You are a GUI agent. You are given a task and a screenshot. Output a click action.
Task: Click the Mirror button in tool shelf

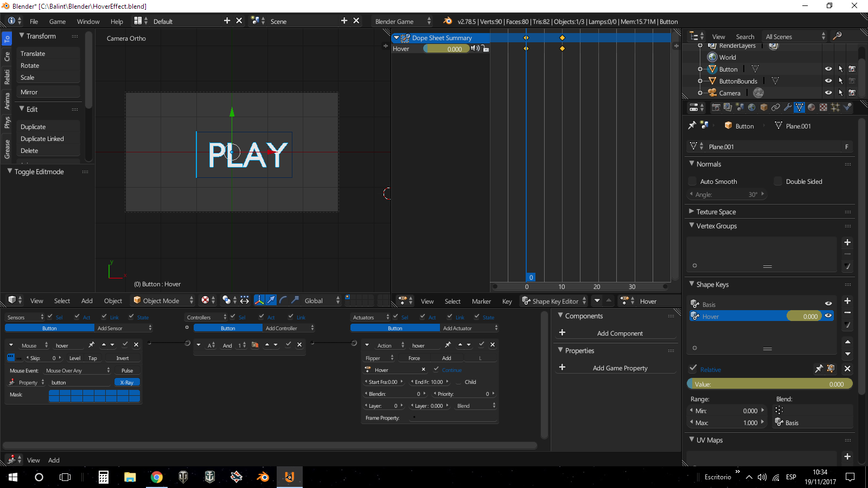[x=49, y=92]
